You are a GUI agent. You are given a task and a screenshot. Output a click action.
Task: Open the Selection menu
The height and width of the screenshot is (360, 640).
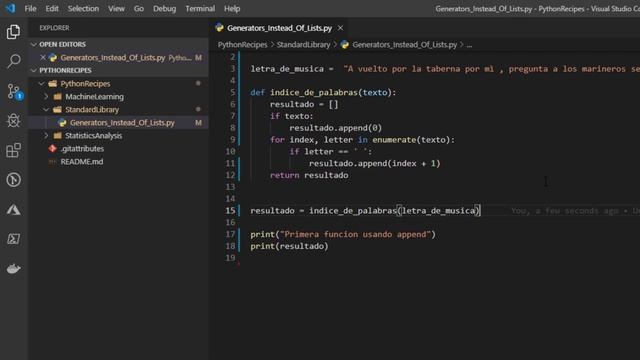[x=83, y=8]
